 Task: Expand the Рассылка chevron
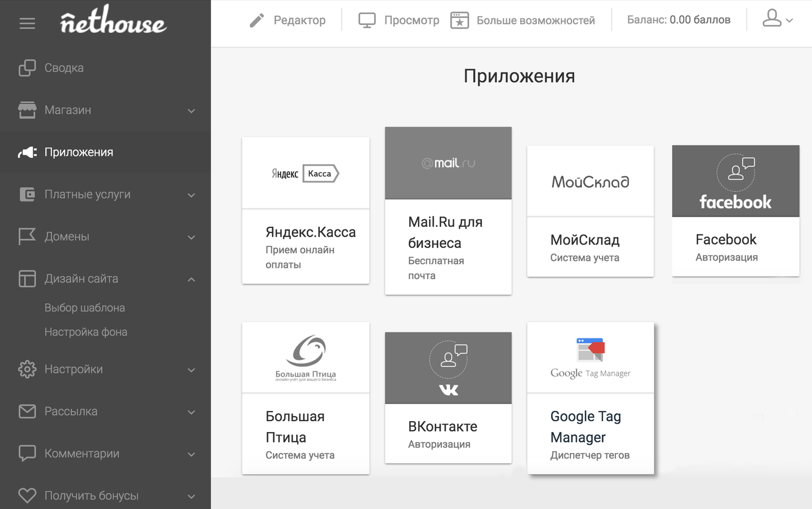point(191,413)
